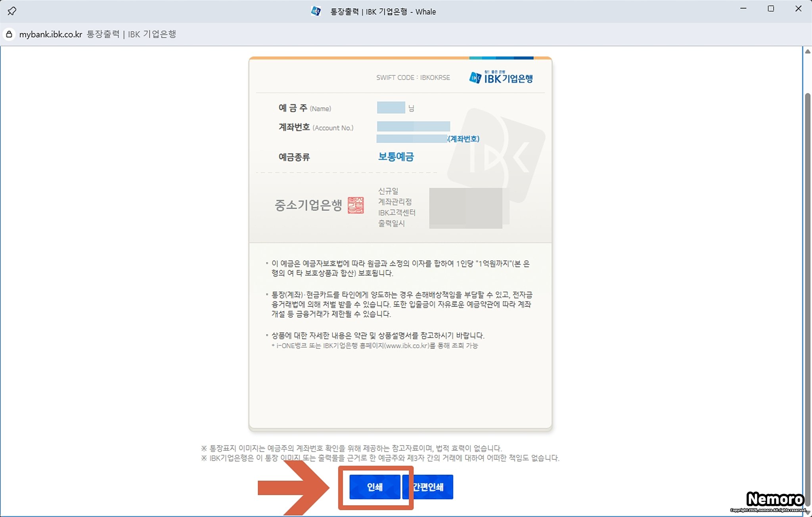Open site info via lock icon
The image size is (812, 517).
point(9,34)
